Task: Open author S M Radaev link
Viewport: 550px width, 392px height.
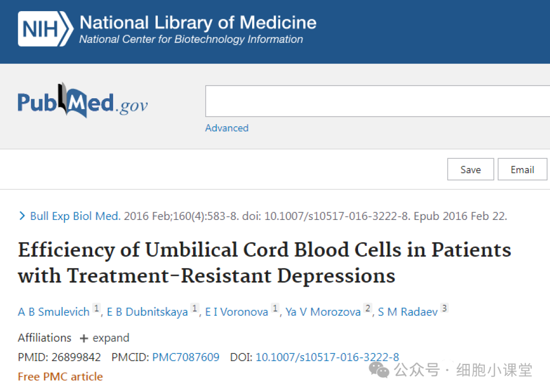Action: pos(407,312)
